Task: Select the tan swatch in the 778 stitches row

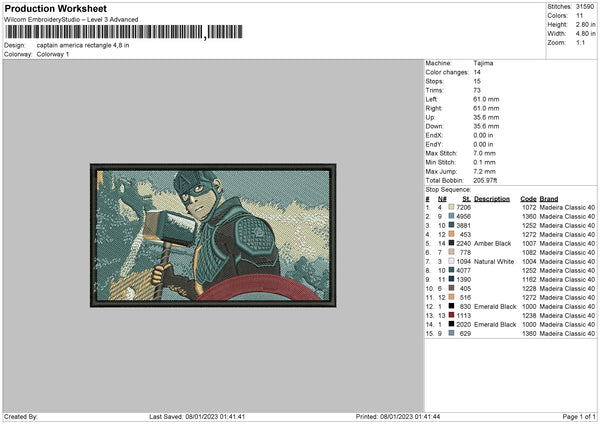Action: coord(451,252)
